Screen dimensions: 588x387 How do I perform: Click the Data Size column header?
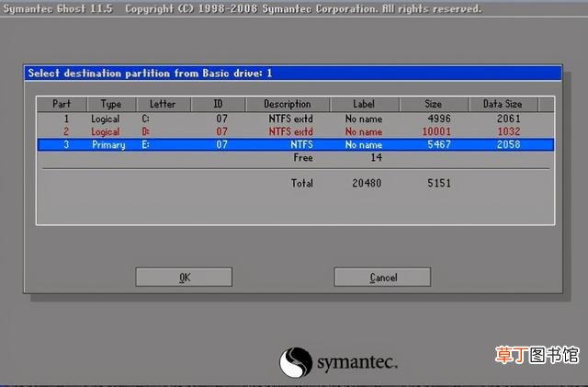click(x=503, y=104)
